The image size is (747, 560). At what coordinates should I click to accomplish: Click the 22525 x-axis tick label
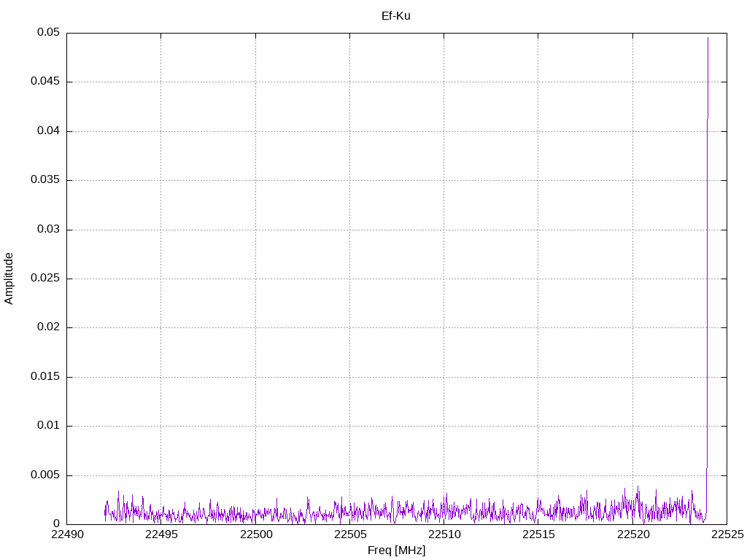(727, 535)
